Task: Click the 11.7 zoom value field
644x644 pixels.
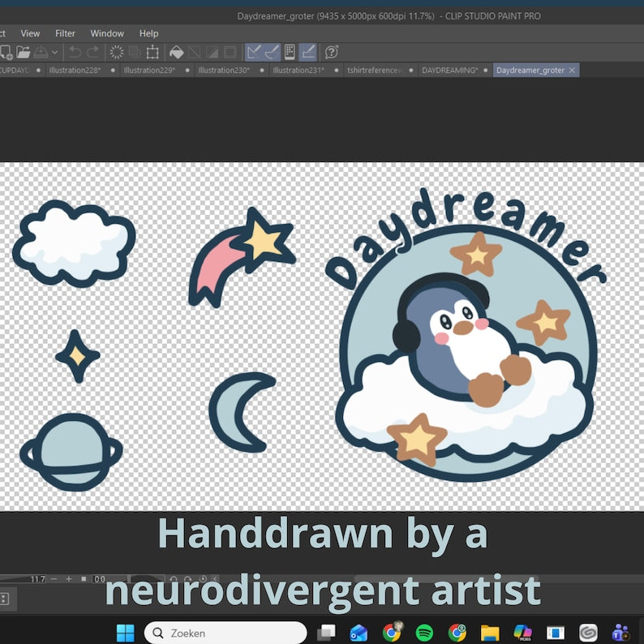Action: point(38,579)
